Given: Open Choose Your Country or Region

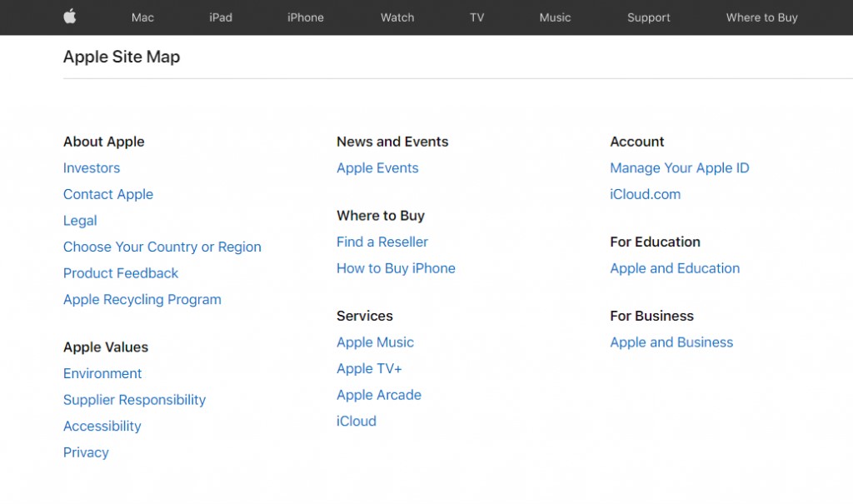Looking at the screenshot, I should pos(162,247).
